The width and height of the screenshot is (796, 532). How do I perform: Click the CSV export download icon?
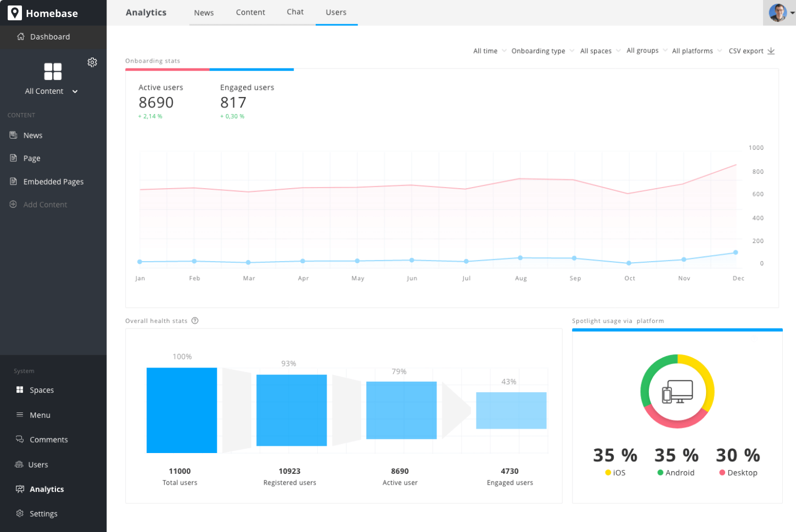point(771,50)
